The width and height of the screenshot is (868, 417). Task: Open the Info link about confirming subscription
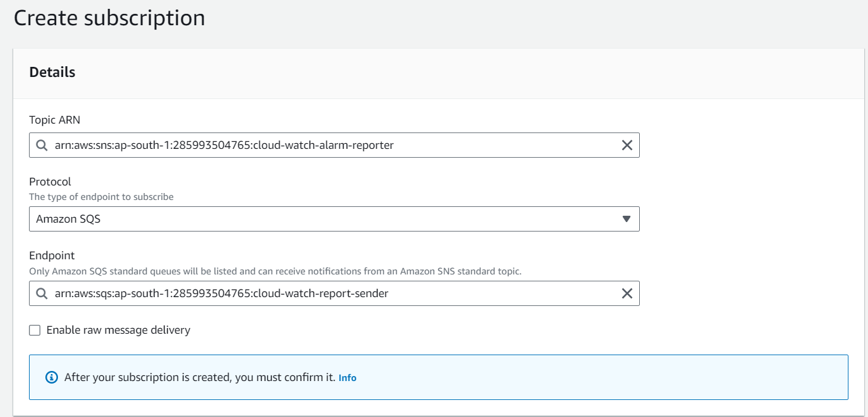pyautogui.click(x=347, y=378)
